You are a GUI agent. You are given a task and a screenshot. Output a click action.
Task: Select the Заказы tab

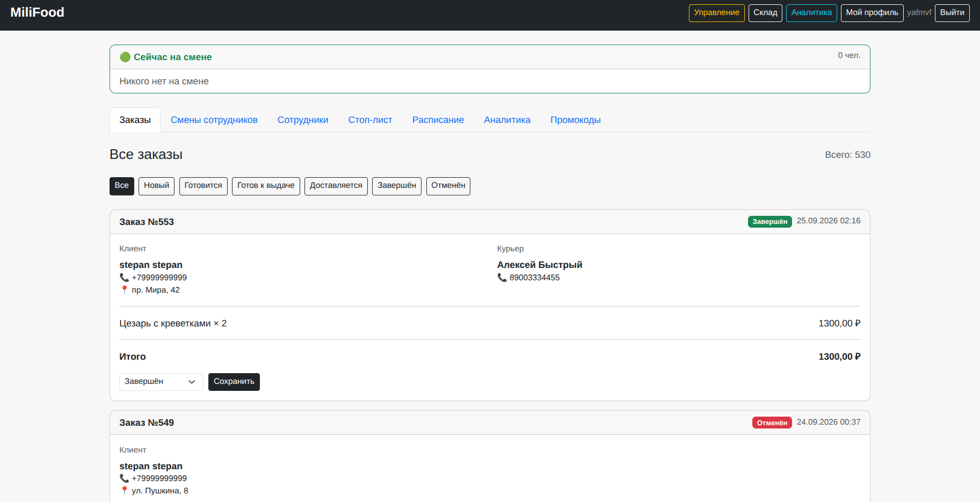pos(135,120)
